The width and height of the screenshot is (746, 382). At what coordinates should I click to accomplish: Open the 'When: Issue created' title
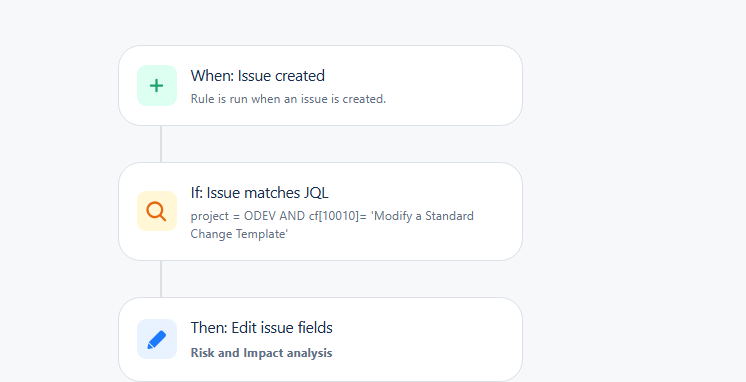pos(257,76)
